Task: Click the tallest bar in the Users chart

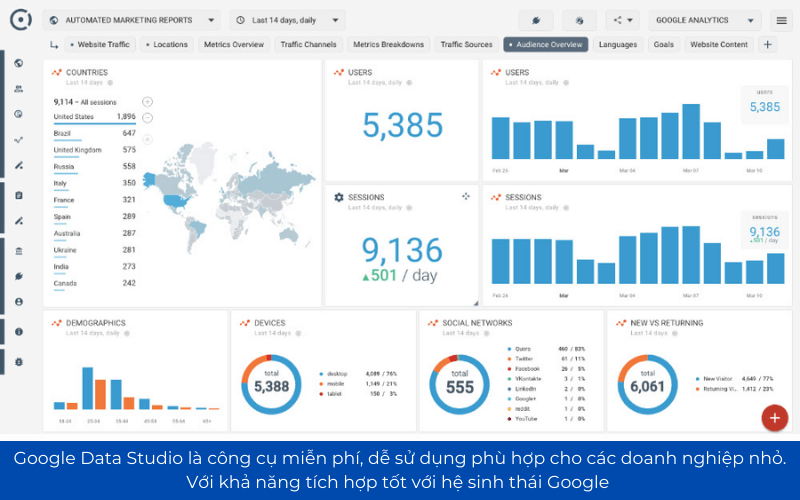Action: [x=691, y=132]
